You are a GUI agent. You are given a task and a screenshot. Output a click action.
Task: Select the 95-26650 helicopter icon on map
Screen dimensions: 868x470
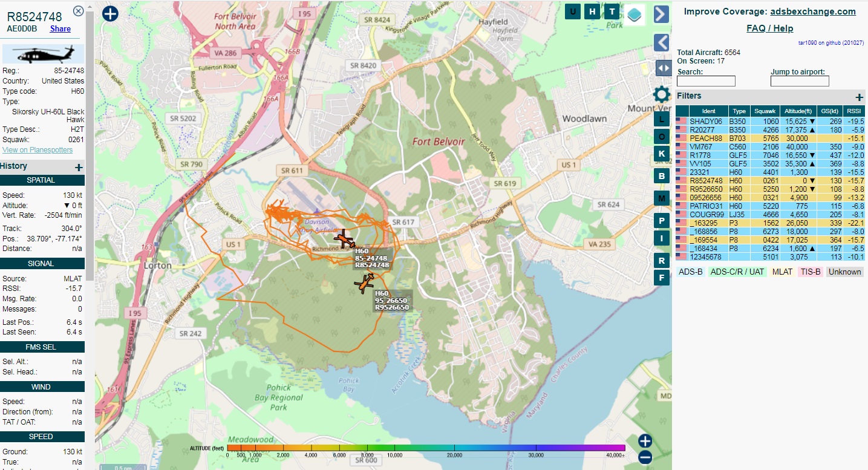tap(365, 283)
